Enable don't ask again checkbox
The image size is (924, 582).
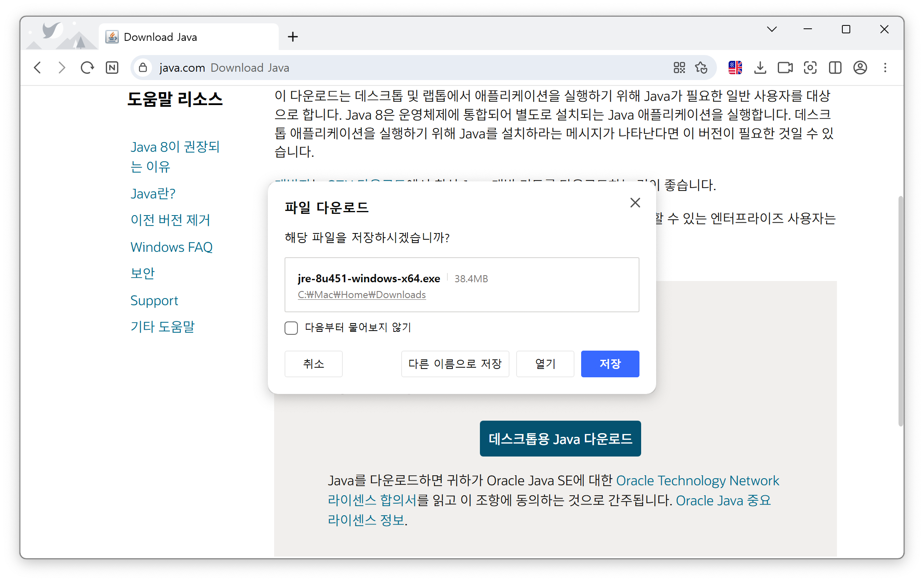click(x=291, y=328)
